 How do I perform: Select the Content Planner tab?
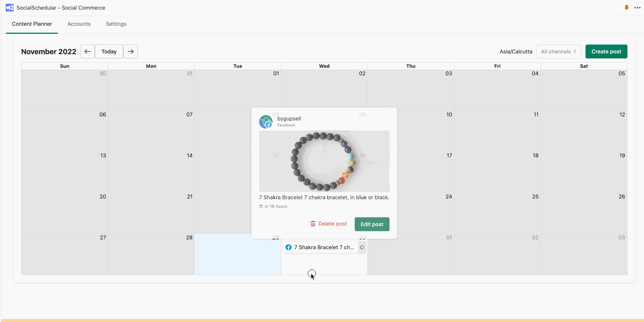[x=32, y=24]
